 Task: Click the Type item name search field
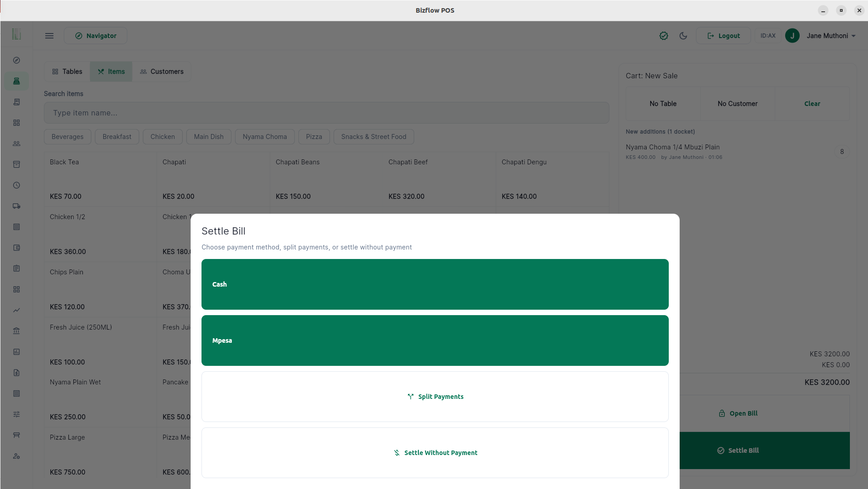tap(326, 113)
